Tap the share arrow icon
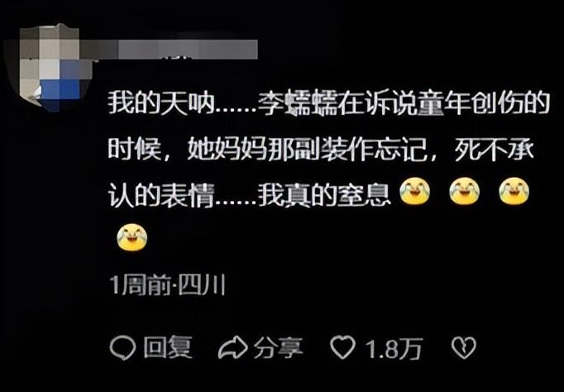This screenshot has width=564, height=392. (x=233, y=348)
